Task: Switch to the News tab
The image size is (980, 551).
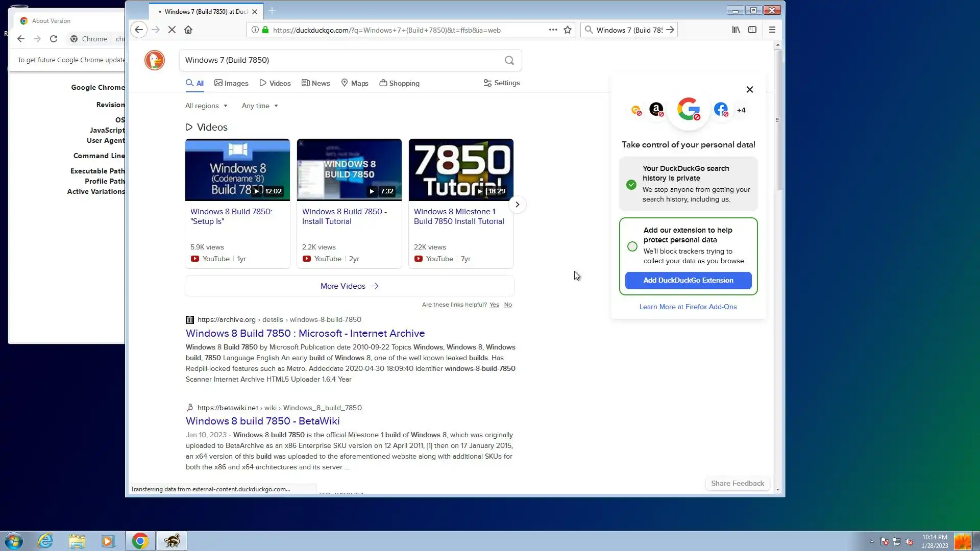Action: tap(315, 83)
